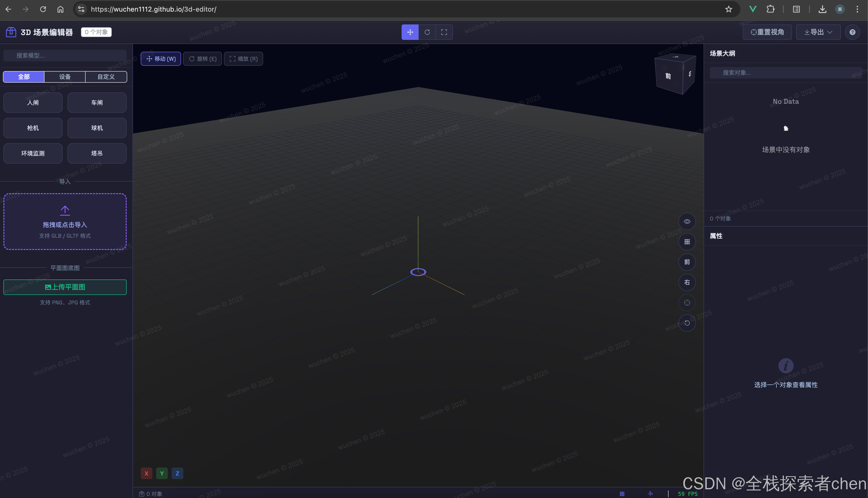Viewport: 868px width, 498px height.
Task: Expand the 属性 panel header
Action: tap(716, 236)
